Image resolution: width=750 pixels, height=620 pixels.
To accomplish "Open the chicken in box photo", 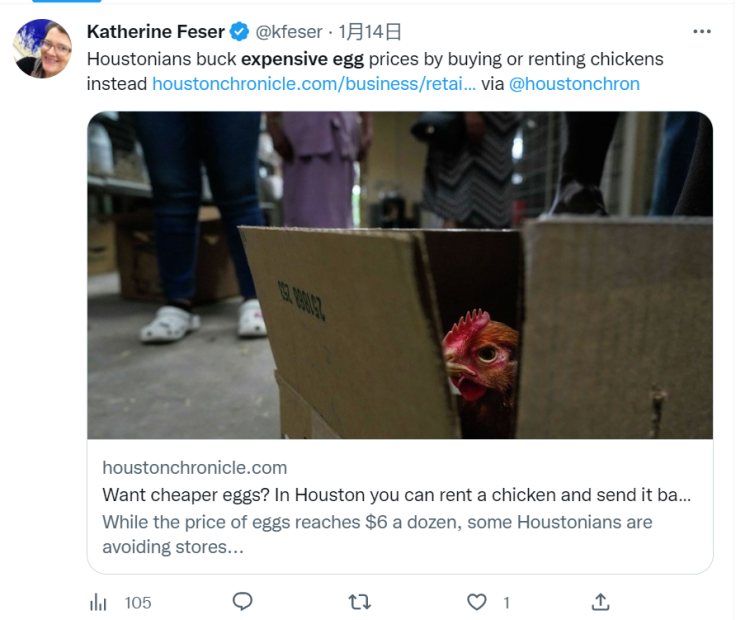I will [x=400, y=274].
